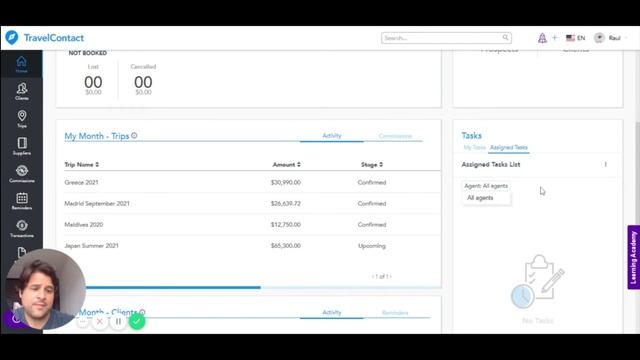Switch to Assigned Tasks tab

[509, 147]
